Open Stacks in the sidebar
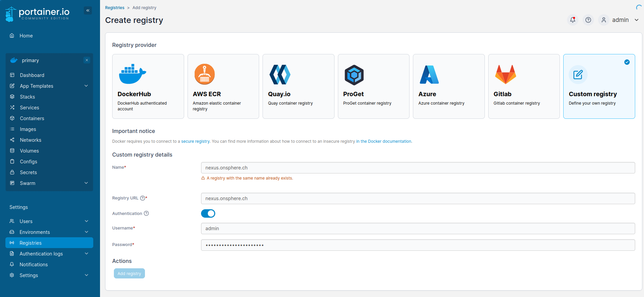This screenshot has width=644, height=297. coord(49,97)
